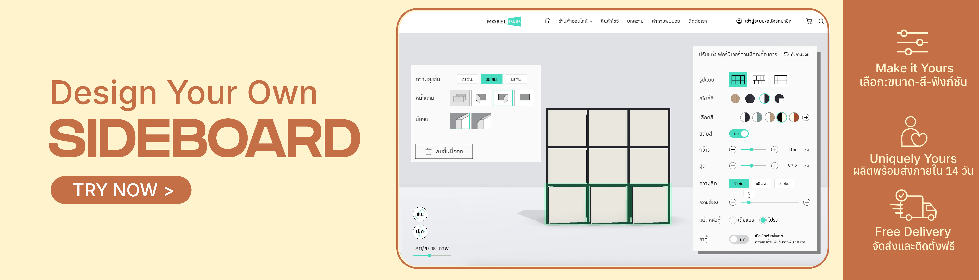The image size is (980, 280).
Task: Click the reset icon beside คืนค่าเริ่มต้น
Action: pos(786,54)
